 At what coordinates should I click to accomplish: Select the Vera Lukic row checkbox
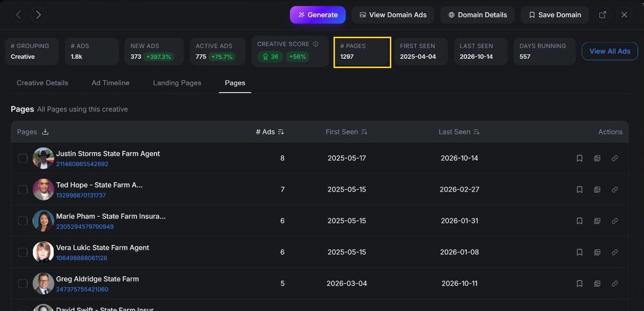(23, 252)
